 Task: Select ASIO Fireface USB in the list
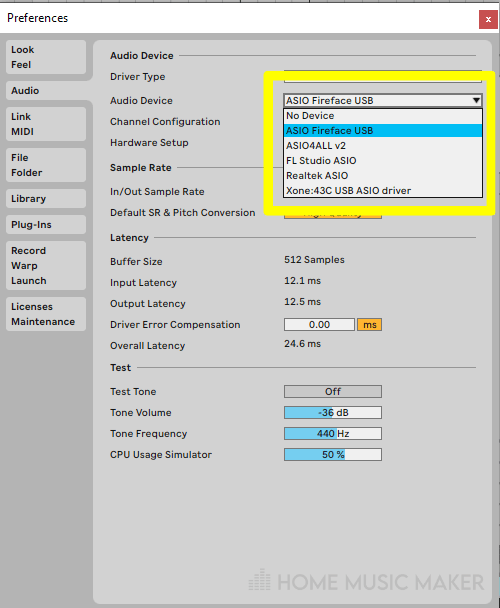[x=383, y=131]
